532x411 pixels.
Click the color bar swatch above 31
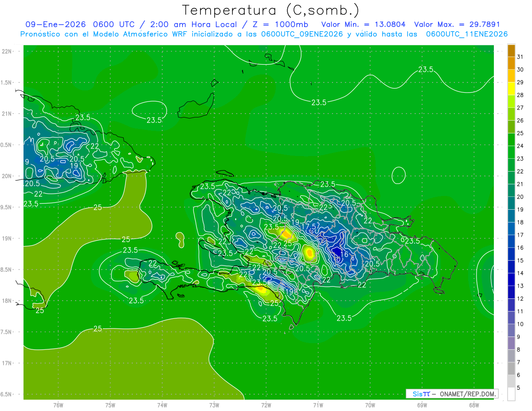(x=511, y=51)
